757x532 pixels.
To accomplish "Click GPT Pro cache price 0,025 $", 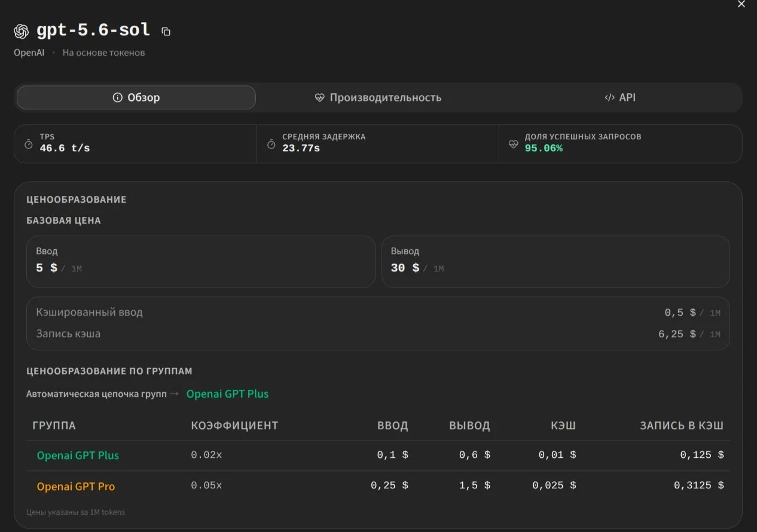I will point(554,485).
